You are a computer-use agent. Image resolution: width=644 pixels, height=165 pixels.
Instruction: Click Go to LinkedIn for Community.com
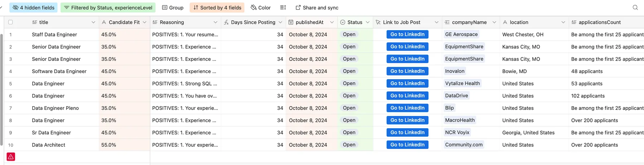coord(408,145)
